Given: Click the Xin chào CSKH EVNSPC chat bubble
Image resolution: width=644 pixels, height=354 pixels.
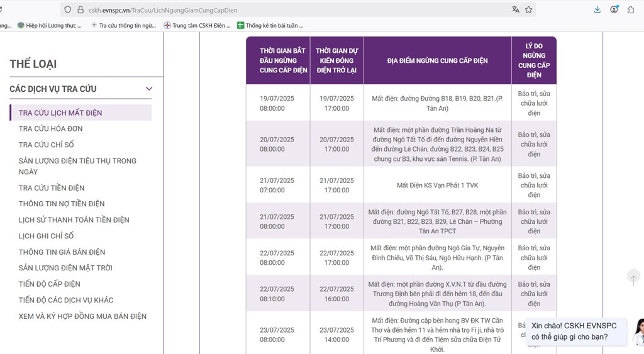Looking at the screenshot, I should click(577, 331).
